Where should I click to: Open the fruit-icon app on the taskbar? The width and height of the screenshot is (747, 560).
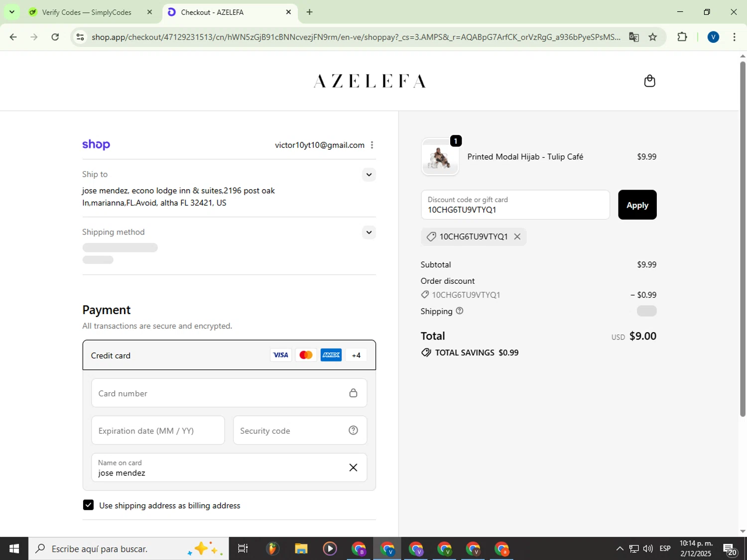[x=272, y=549]
